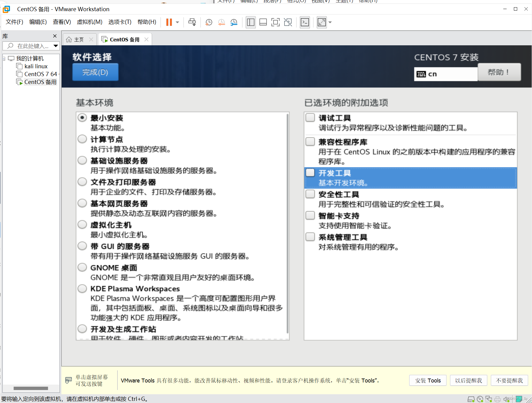Open the 选项卡(T) menu
Viewport: 532px width, 403px height.
tap(120, 22)
